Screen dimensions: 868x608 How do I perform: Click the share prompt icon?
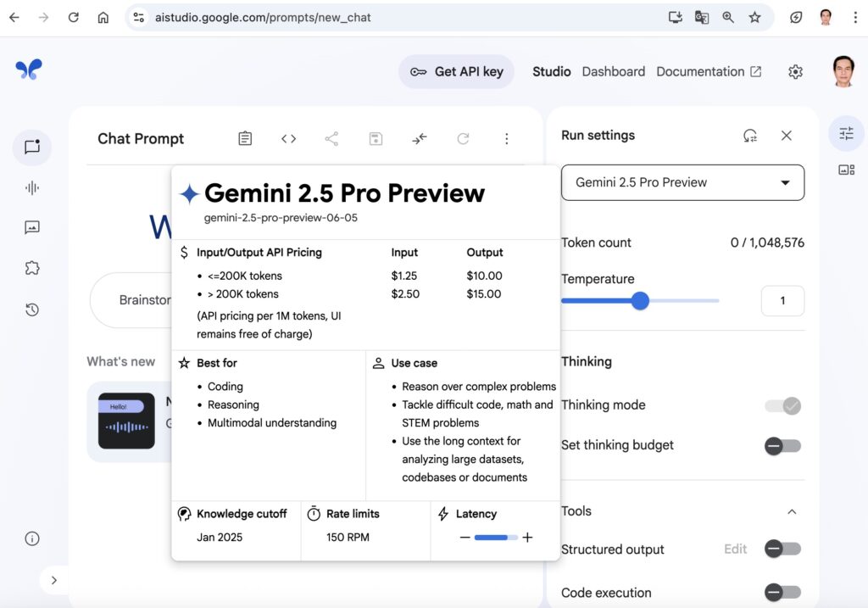pos(331,138)
